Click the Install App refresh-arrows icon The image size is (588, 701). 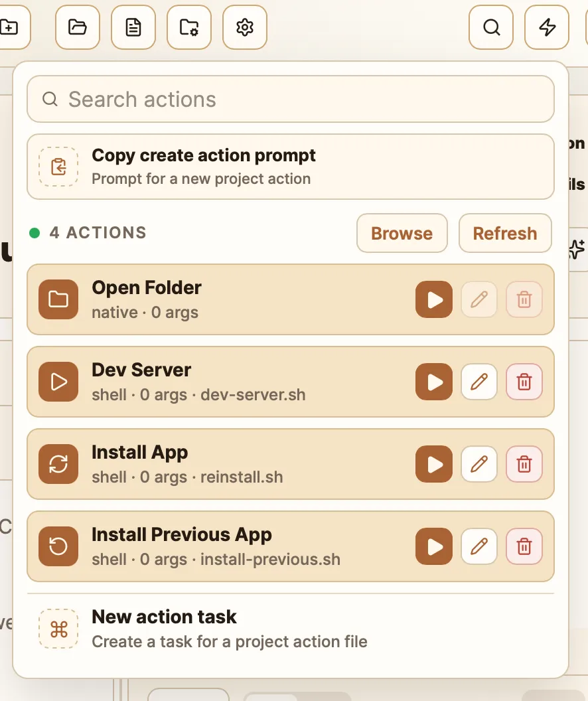coord(58,464)
